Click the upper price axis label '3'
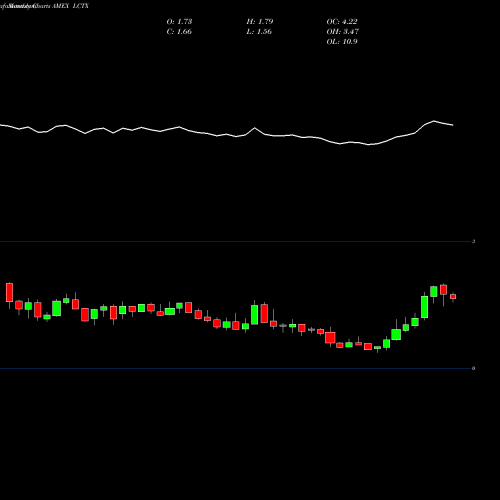The height and width of the screenshot is (500, 500). pyautogui.click(x=473, y=241)
